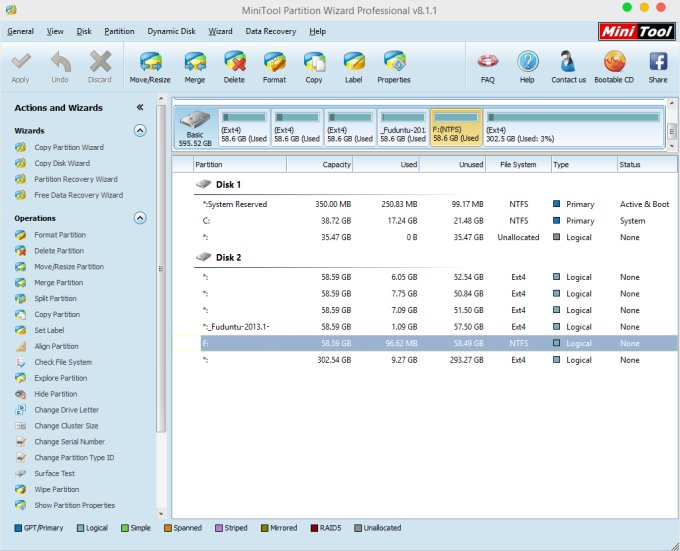Sort by the File System column header
This screenshot has width=680, height=551.
coord(518,165)
